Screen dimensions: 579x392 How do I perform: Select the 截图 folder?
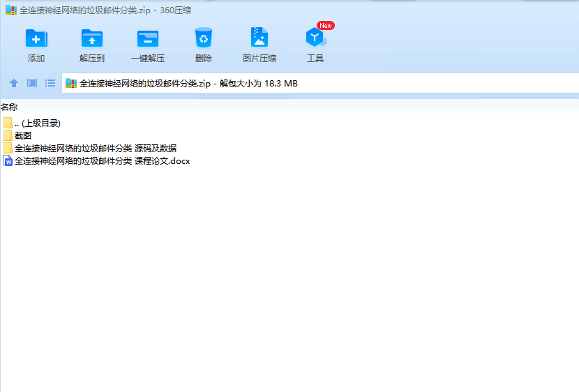click(x=17, y=136)
